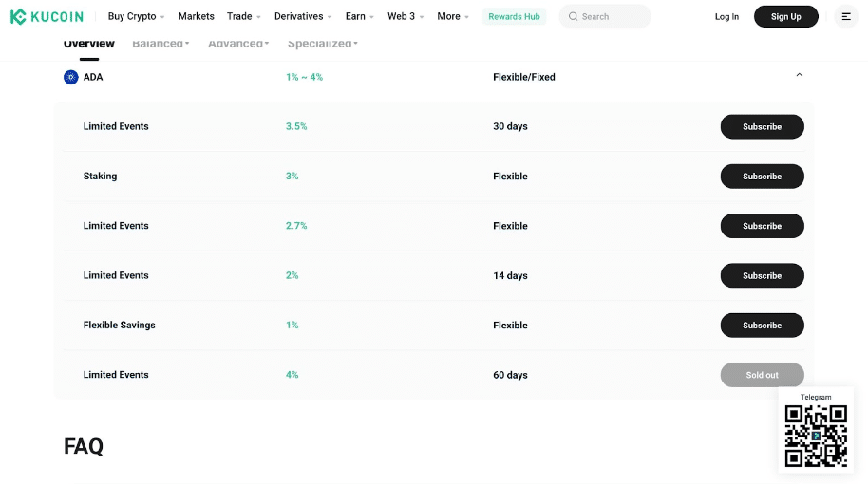The width and height of the screenshot is (868, 484).
Task: Click the 'Staking' product label
Action: [x=101, y=176]
